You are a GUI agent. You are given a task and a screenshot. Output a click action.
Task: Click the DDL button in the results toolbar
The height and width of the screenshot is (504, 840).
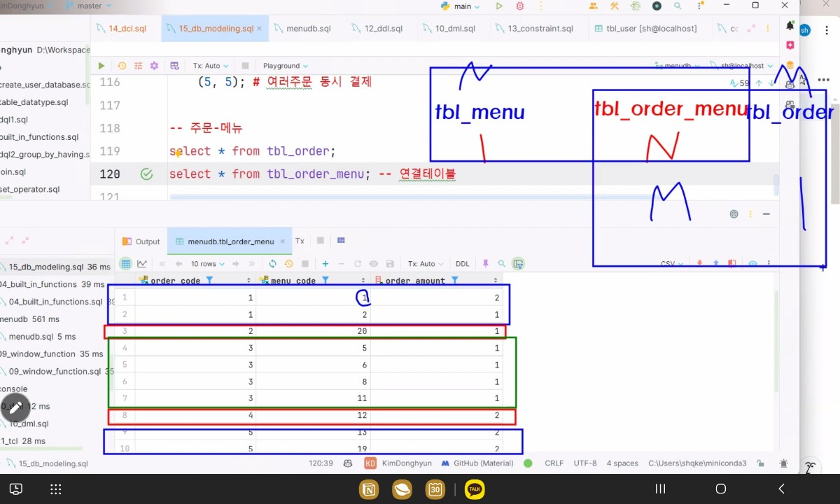coord(463,264)
